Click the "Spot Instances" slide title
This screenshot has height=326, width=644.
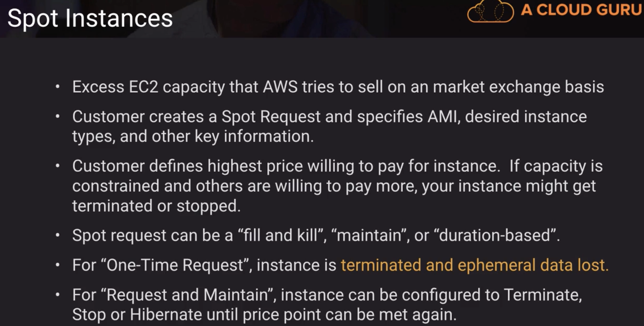tap(90, 18)
